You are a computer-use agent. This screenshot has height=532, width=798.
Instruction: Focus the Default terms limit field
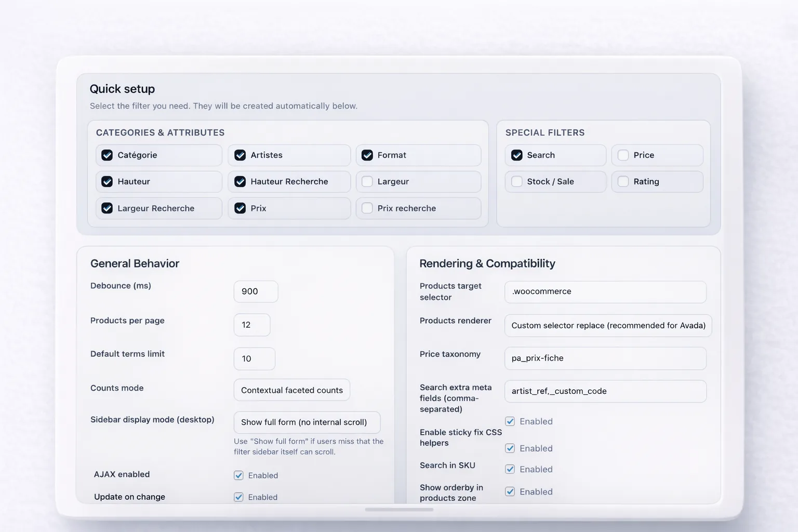(254, 358)
